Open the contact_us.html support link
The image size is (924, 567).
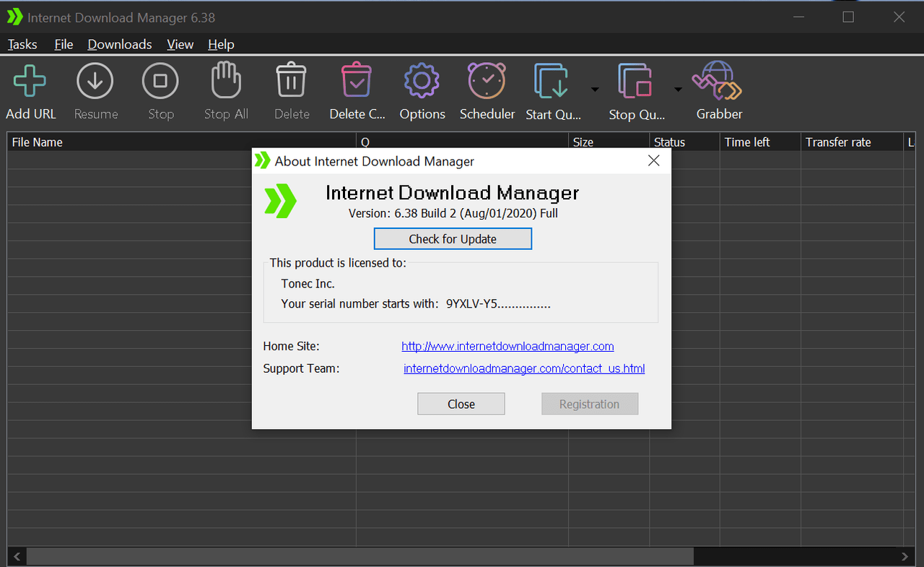524,368
